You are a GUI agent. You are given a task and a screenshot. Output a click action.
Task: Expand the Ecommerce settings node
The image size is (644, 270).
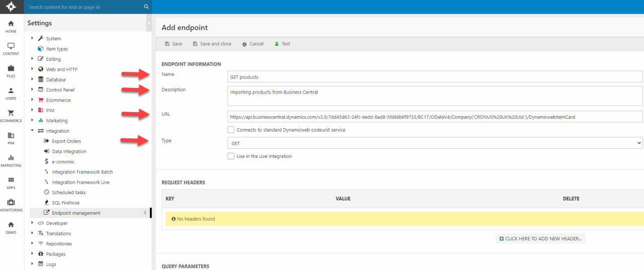click(x=32, y=100)
